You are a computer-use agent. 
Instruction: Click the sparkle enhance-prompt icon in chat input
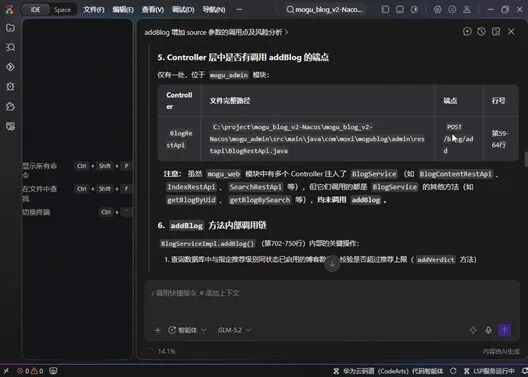[x=473, y=330]
